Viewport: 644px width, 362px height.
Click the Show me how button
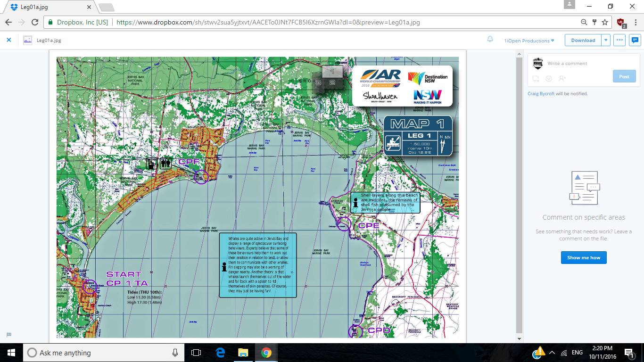click(584, 258)
